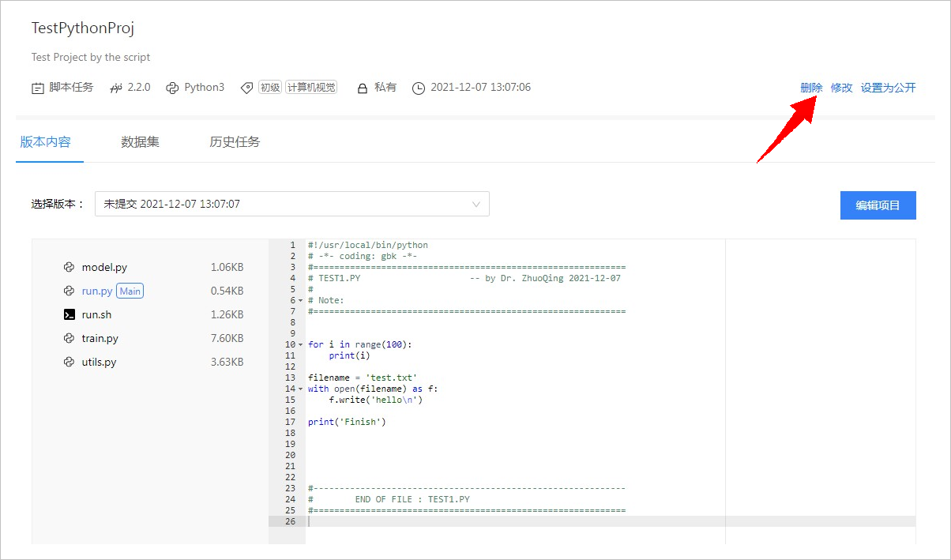Click the print(i) code line

click(x=349, y=355)
